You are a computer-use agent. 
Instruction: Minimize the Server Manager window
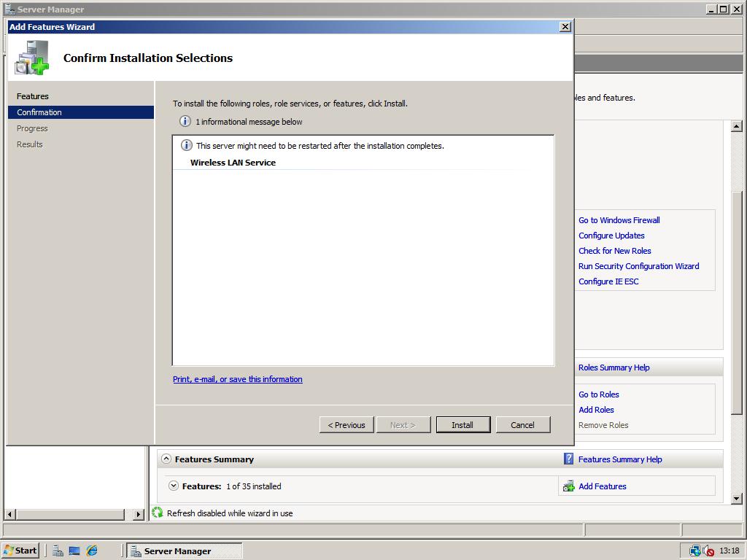[712, 9]
